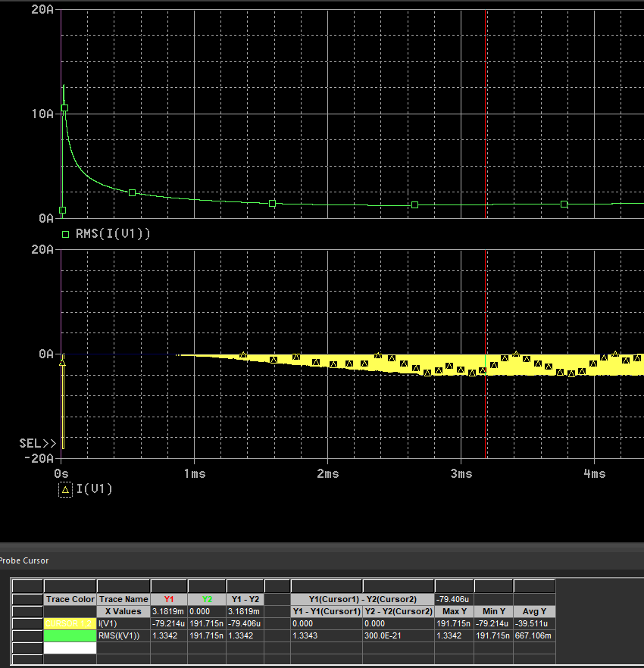Click the Min Y column header
Image resolution: width=644 pixels, height=668 pixels.
[493, 611]
